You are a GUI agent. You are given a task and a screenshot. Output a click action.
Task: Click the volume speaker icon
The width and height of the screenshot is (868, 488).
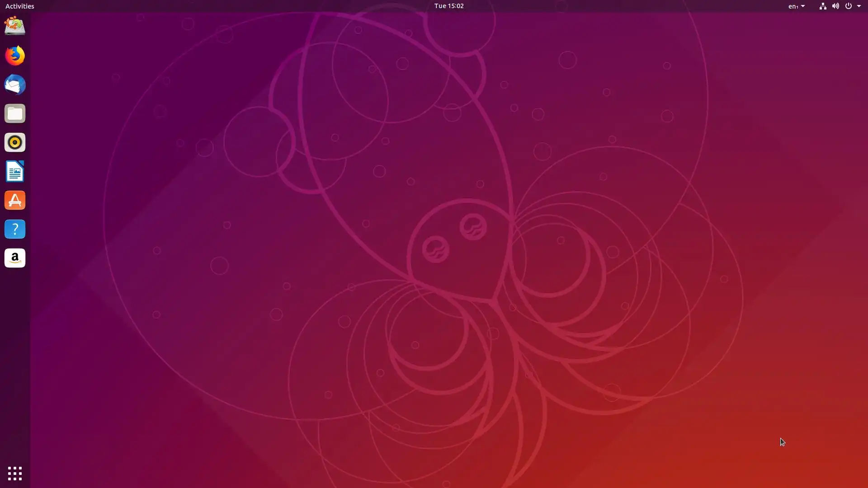coord(835,6)
